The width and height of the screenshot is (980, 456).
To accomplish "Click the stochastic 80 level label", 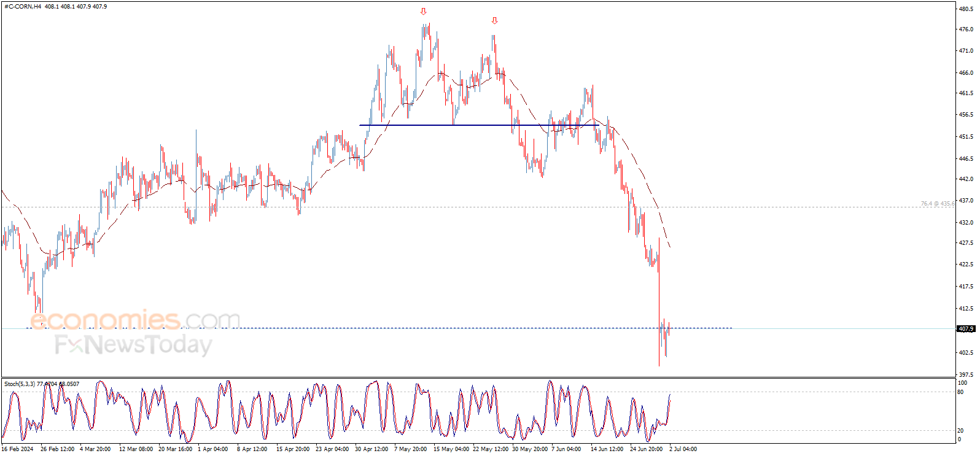I will coord(961,392).
